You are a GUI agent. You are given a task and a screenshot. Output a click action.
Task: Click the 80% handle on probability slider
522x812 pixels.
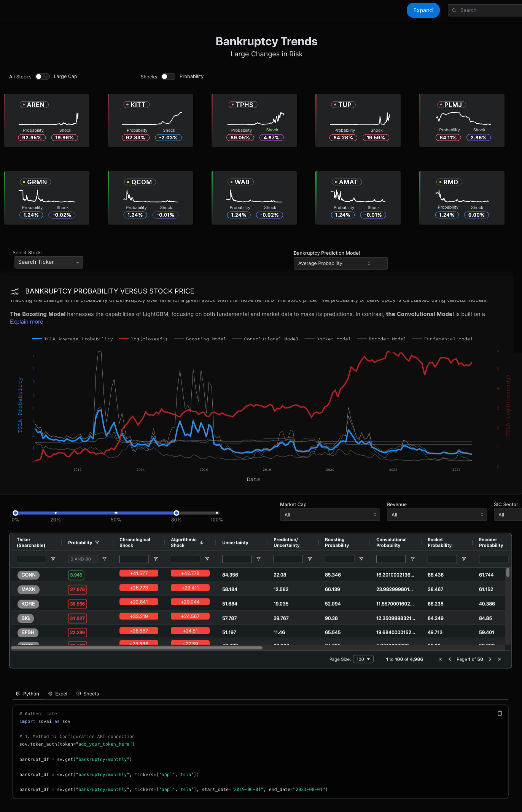pyautogui.click(x=176, y=513)
